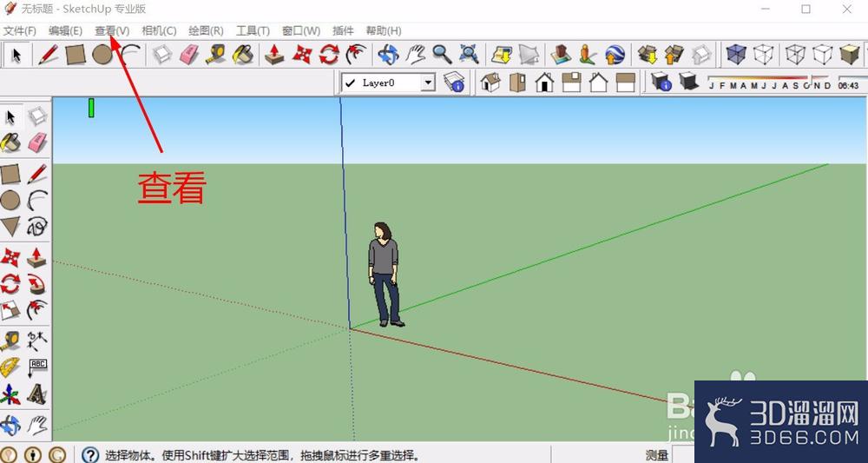Pick the Rotate tool in top toolbar
This screenshot has height=463, width=868.
click(x=329, y=54)
